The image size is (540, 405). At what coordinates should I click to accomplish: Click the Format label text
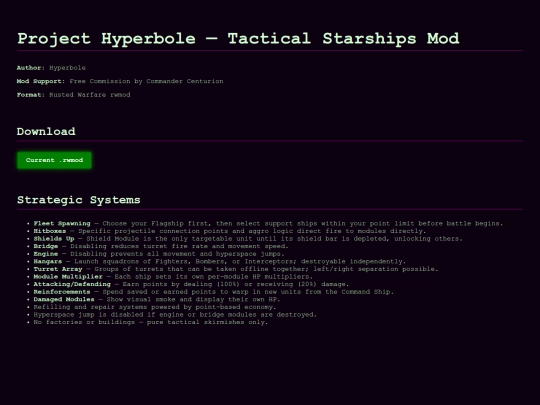(31, 95)
